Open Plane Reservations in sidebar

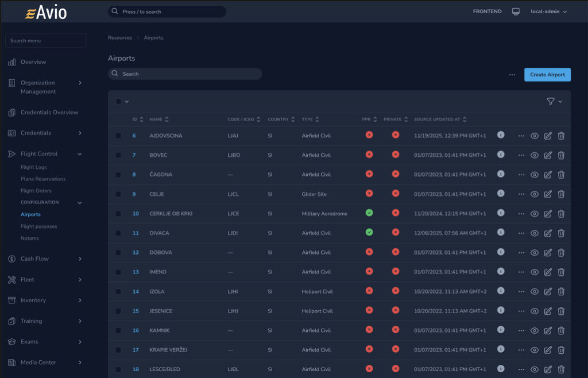pos(43,179)
